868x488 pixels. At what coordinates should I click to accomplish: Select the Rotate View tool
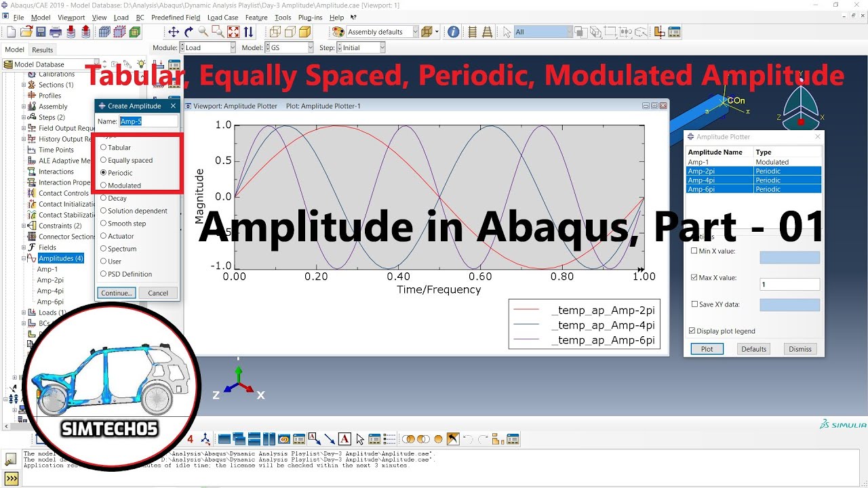189,32
